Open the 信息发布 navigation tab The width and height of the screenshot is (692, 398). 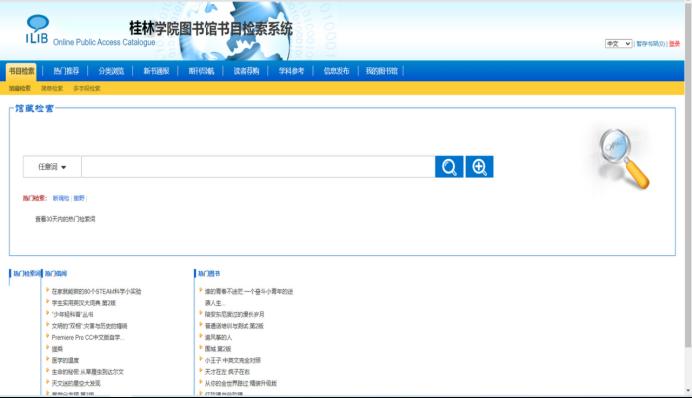click(336, 71)
